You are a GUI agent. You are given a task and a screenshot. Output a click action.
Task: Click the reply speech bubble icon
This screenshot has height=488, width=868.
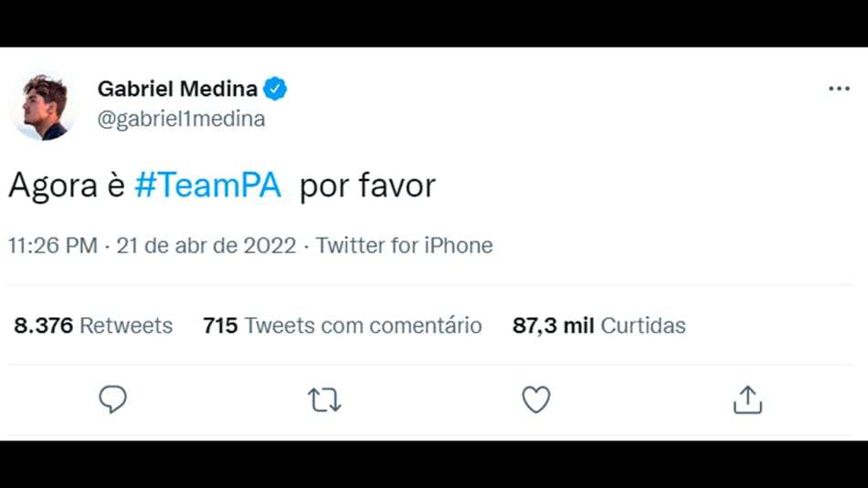click(x=112, y=399)
